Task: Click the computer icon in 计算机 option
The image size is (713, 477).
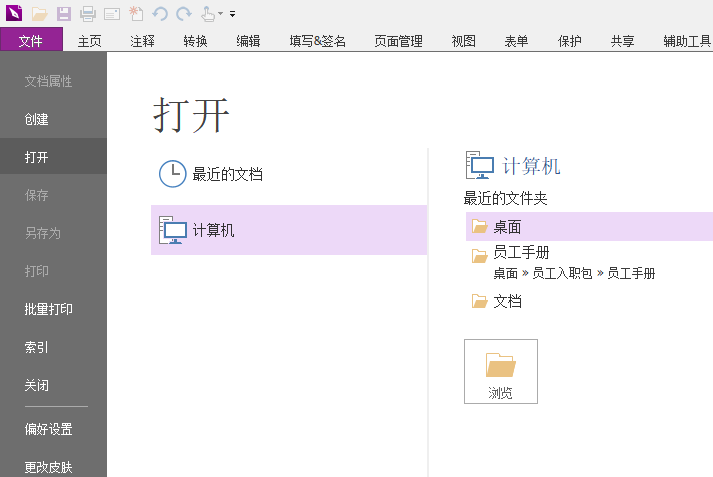Action: click(x=172, y=230)
